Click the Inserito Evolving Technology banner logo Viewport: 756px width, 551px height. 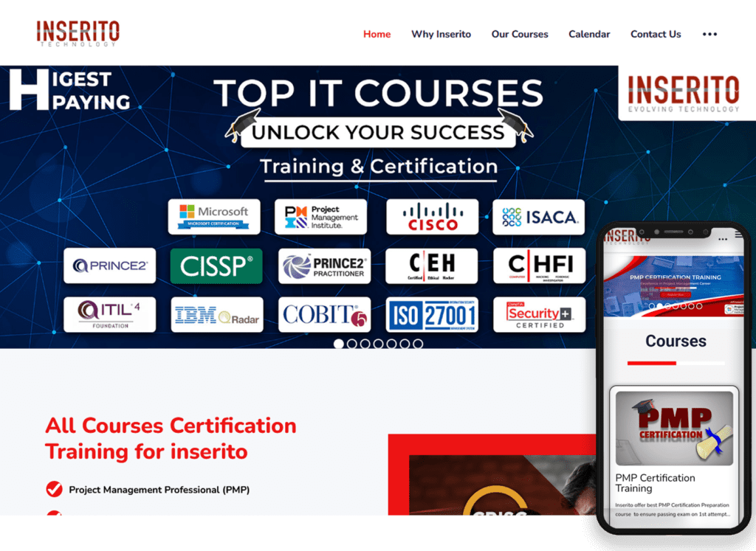click(x=684, y=93)
